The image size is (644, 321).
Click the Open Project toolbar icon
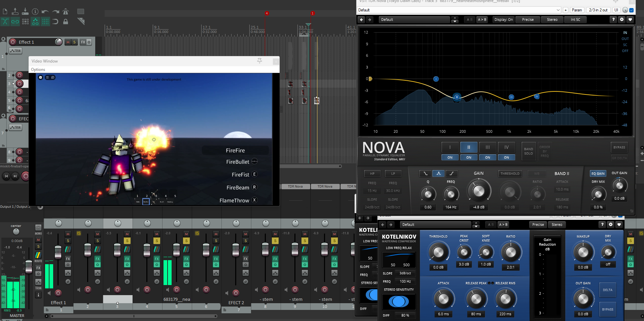[15, 12]
